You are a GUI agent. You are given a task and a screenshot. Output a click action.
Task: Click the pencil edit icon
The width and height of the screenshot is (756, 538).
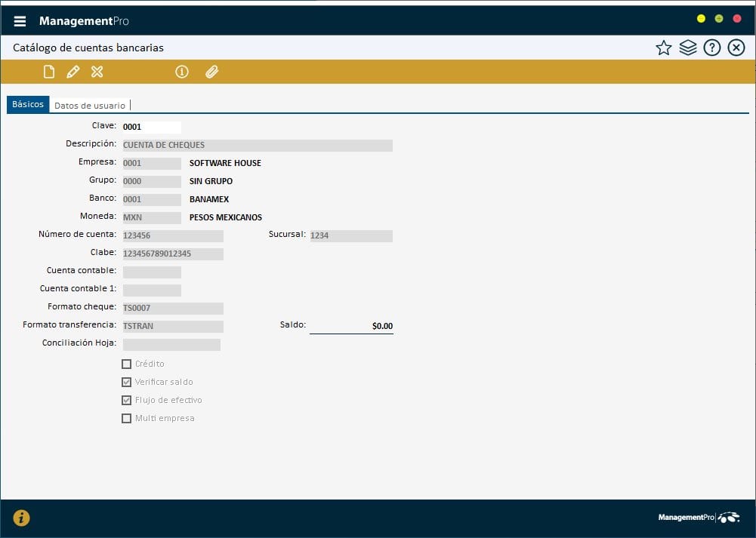73,72
